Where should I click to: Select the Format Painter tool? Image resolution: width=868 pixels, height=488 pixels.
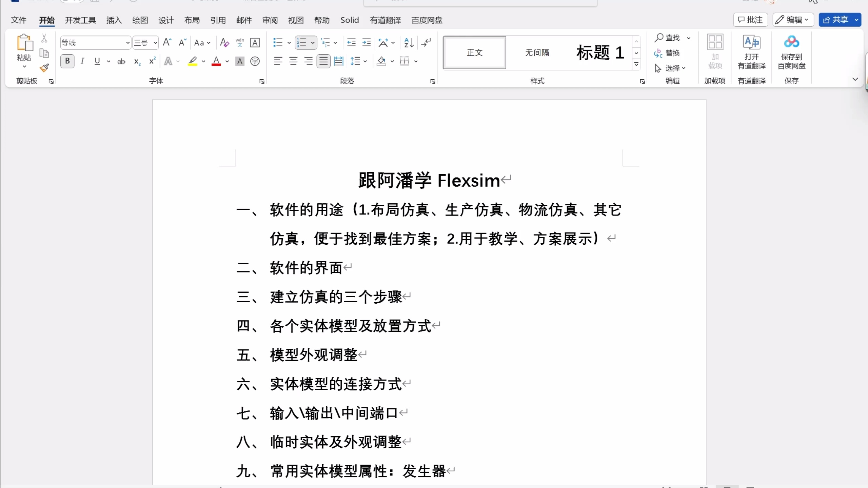coord(44,68)
